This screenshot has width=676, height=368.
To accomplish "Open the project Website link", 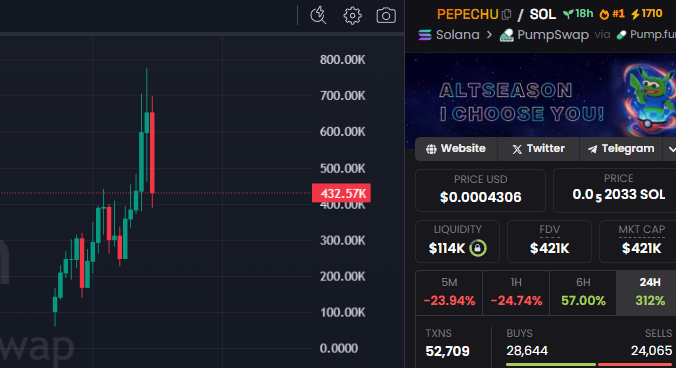I will coord(456,149).
